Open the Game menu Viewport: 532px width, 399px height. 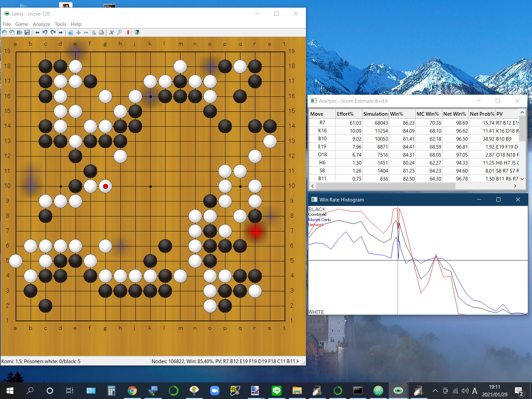click(x=22, y=24)
